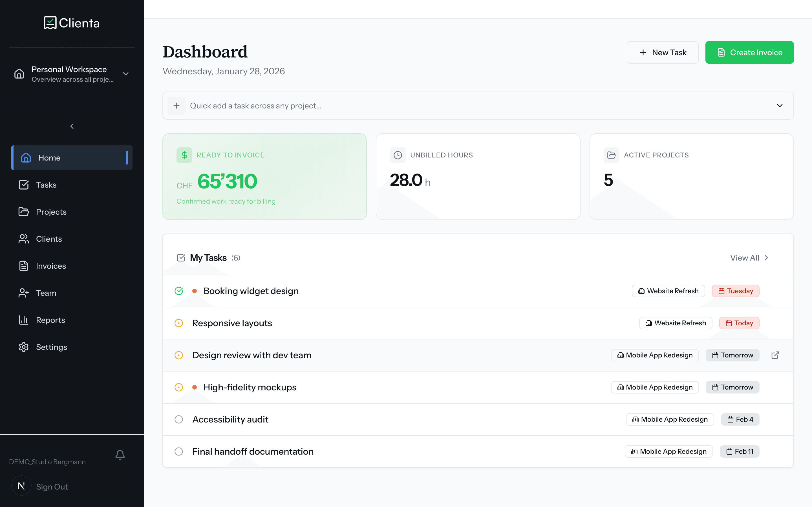Open View All tasks link
This screenshot has width=812, height=507.
click(x=749, y=257)
